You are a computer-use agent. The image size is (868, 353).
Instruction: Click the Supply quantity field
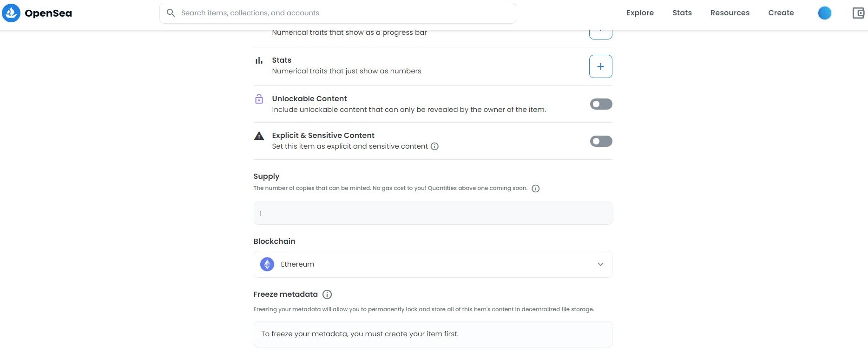point(433,213)
